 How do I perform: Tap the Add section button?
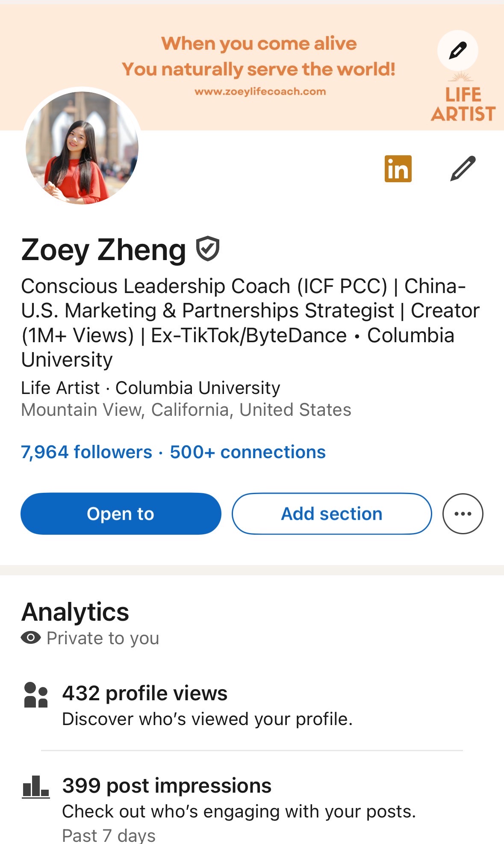tap(332, 513)
